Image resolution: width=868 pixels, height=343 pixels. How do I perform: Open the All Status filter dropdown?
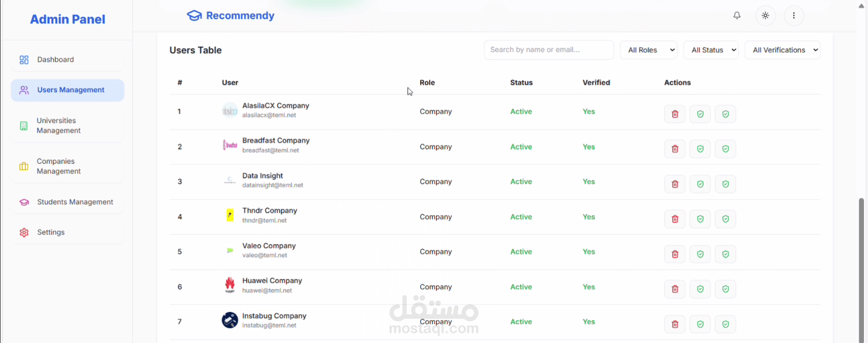click(711, 50)
